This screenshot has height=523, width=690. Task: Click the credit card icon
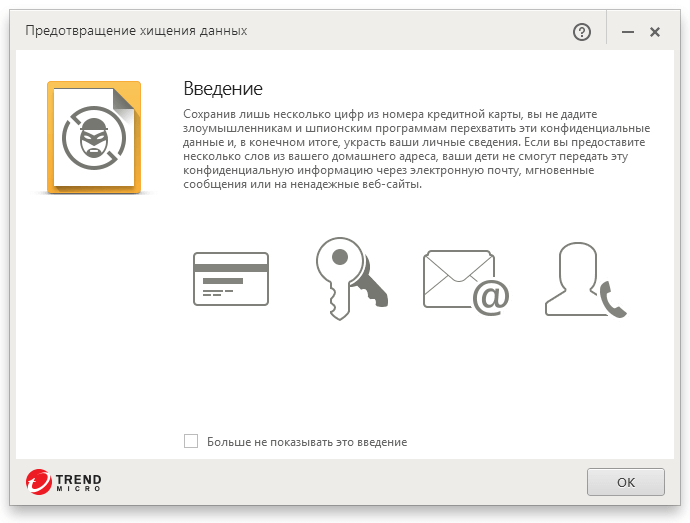(231, 279)
